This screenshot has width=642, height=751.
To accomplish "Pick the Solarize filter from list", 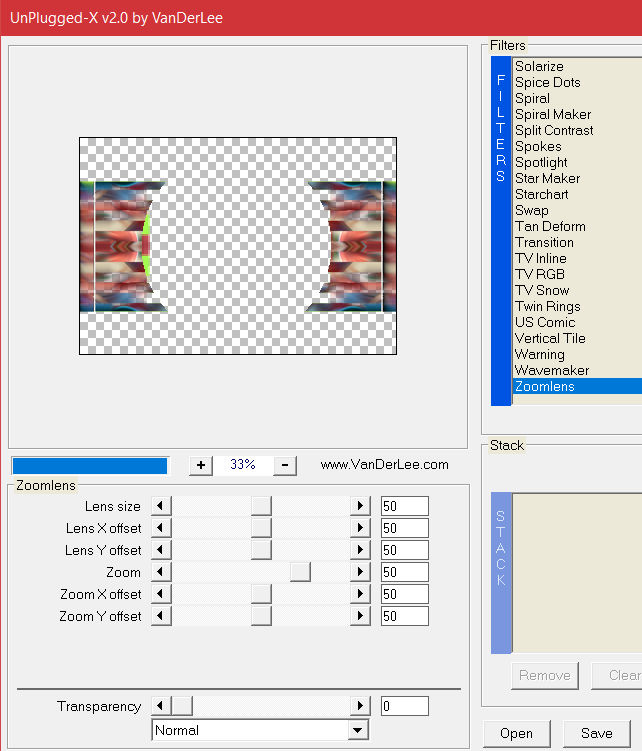I will pyautogui.click(x=539, y=66).
